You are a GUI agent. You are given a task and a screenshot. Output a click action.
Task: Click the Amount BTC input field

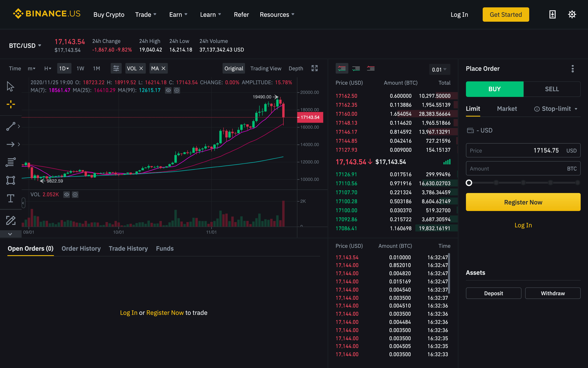(523, 168)
